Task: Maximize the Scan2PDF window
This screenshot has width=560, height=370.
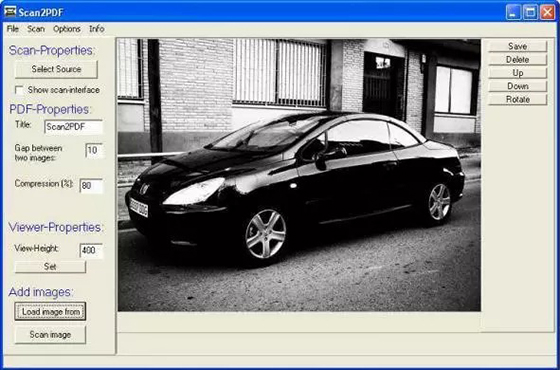Action: tap(530, 12)
